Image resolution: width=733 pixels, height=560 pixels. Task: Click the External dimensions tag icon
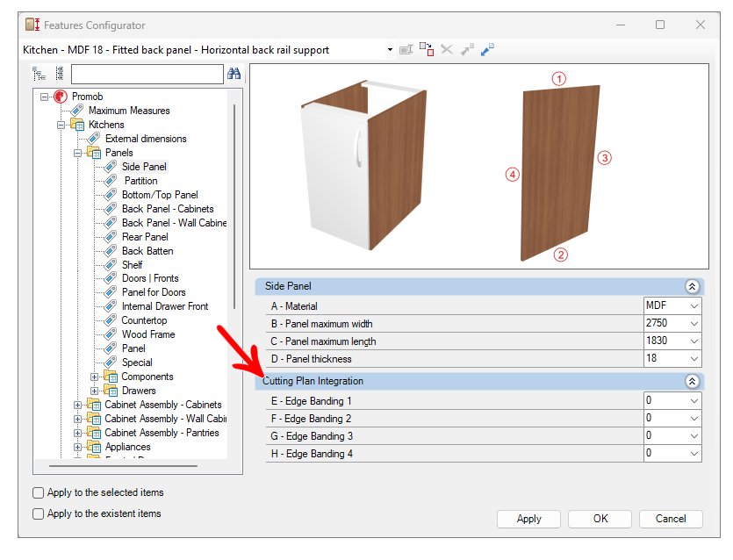[x=94, y=139]
